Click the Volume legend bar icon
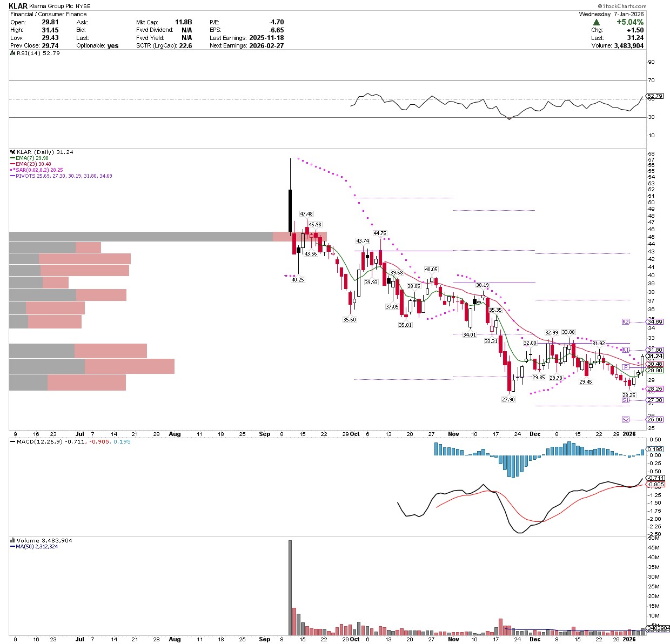 13,541
